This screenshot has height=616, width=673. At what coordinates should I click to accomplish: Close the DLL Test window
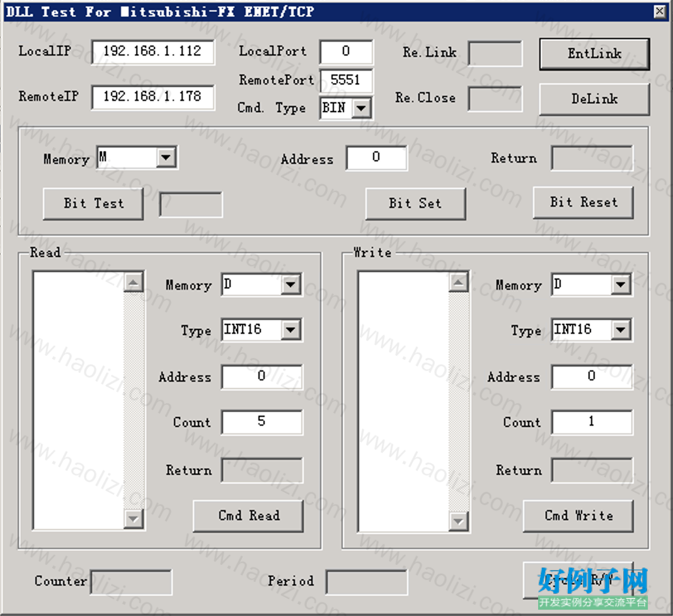point(660,11)
